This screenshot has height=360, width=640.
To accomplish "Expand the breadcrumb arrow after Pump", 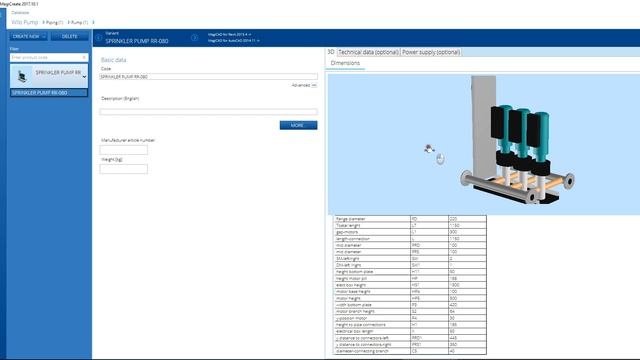I will (93, 22).
